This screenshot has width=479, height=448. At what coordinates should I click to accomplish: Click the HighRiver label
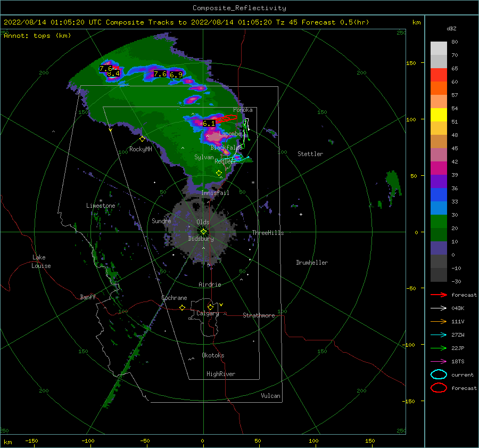point(221,374)
